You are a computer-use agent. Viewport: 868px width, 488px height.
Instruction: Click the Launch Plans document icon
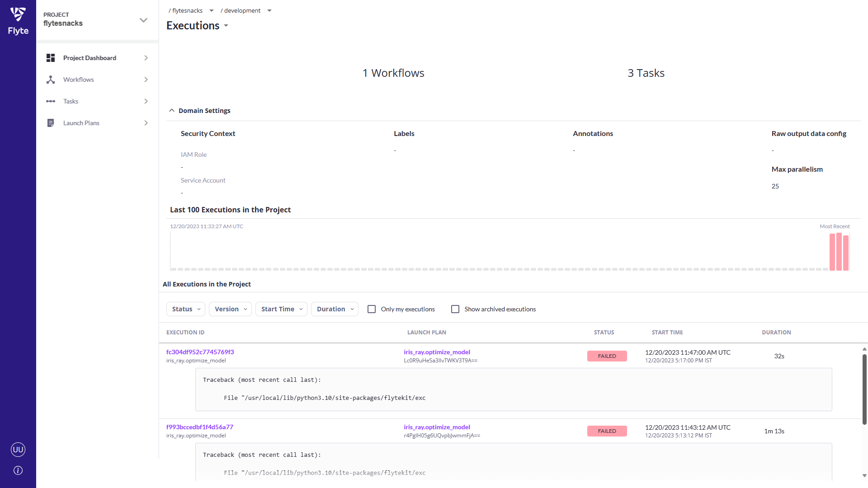pyautogui.click(x=51, y=123)
